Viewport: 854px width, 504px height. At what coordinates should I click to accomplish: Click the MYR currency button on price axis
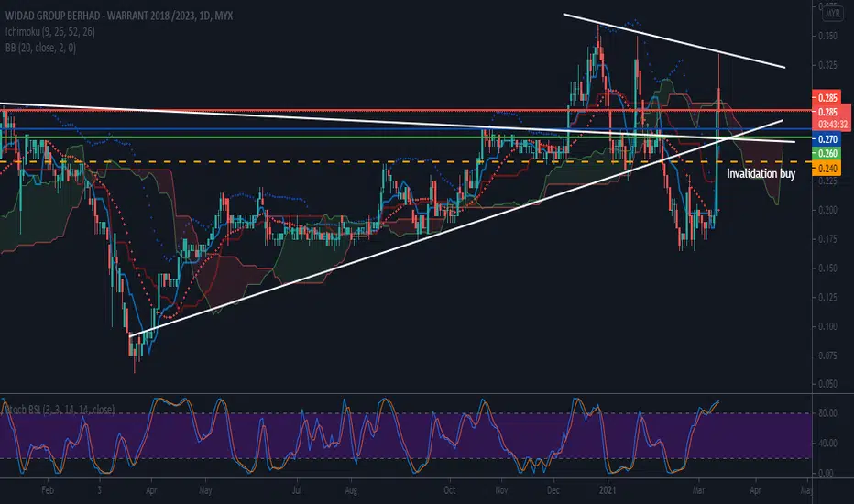(x=832, y=13)
